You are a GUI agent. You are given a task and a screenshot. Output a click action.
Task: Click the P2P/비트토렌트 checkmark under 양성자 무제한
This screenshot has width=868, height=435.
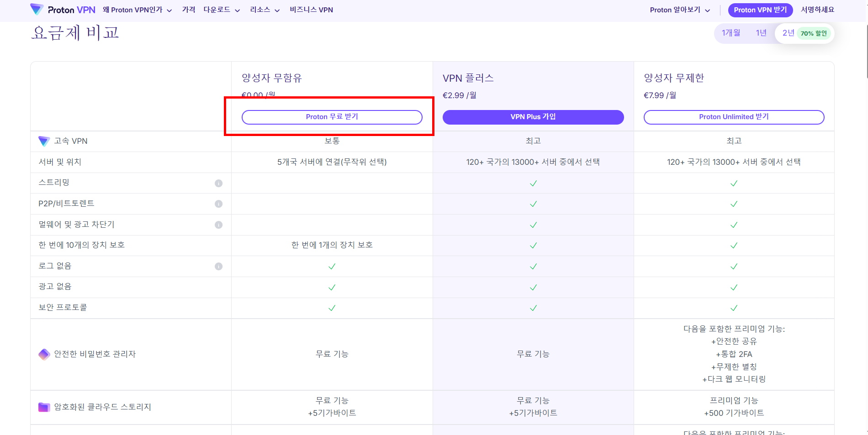[734, 204]
